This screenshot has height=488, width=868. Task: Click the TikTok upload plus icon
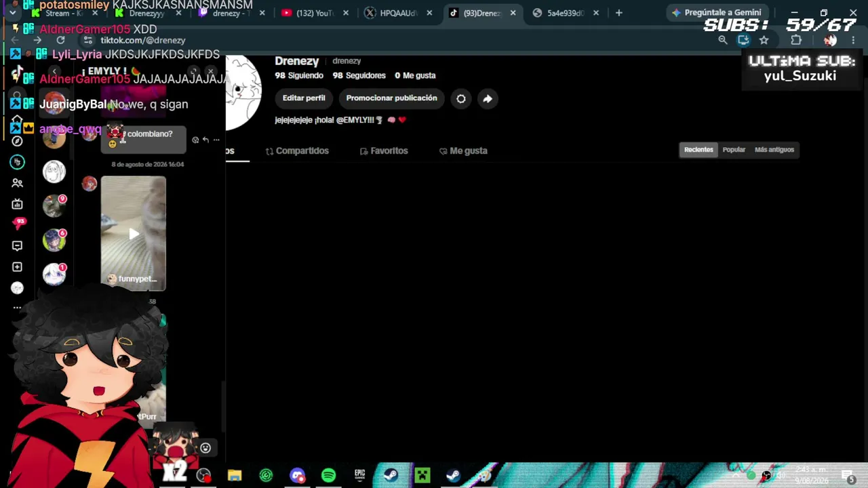coord(18,267)
